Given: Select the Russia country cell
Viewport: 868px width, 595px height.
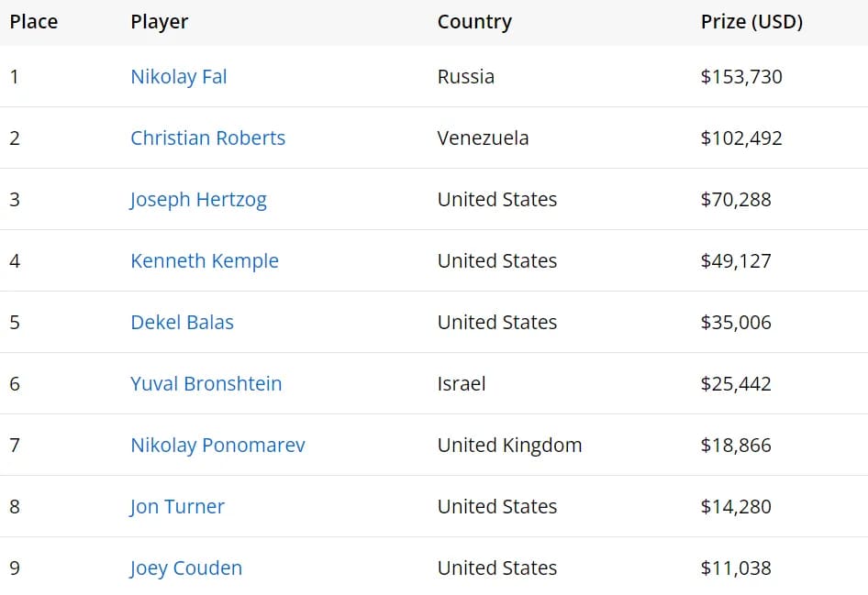Looking at the screenshot, I should [x=465, y=76].
